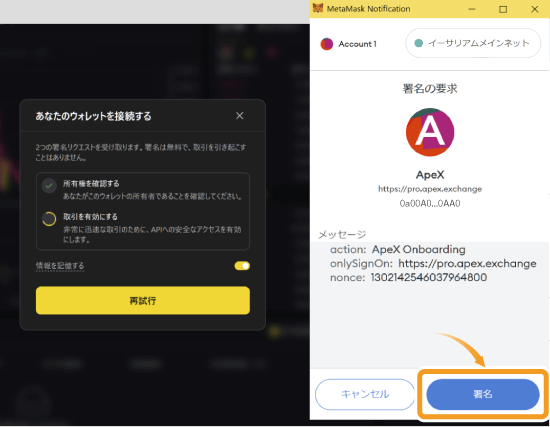Click the 0a00A0...0AA0 address text
The image size is (550, 427).
pos(430,203)
